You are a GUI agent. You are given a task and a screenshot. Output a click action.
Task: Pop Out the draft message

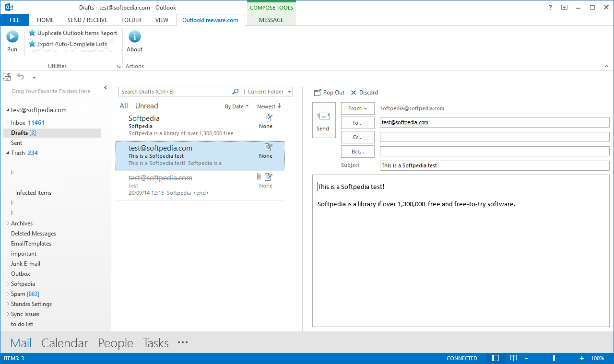click(x=329, y=93)
